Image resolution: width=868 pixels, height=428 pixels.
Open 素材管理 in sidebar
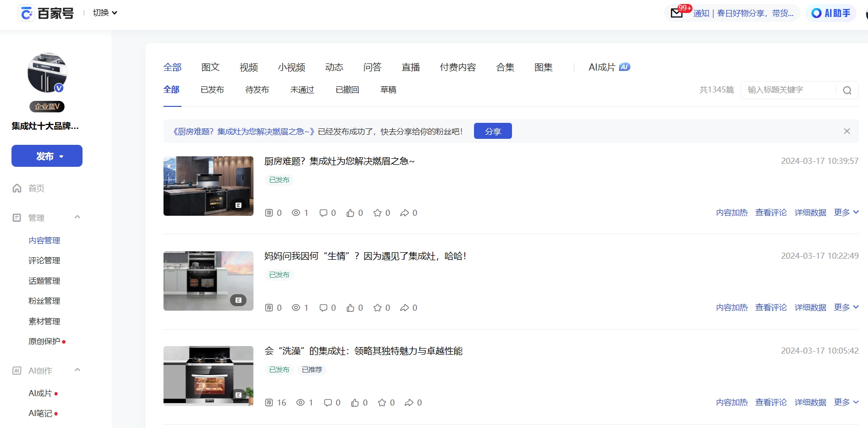click(44, 321)
